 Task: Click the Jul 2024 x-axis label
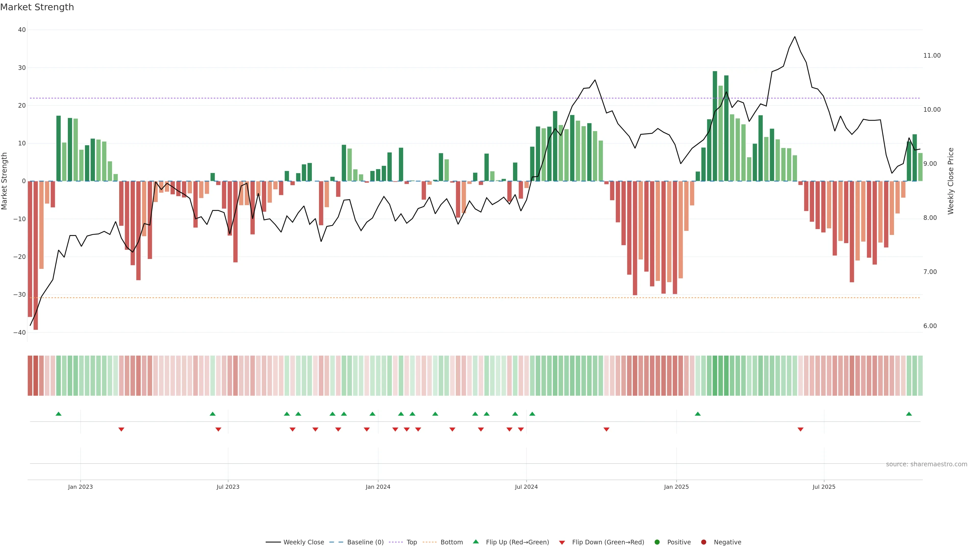[526, 487]
